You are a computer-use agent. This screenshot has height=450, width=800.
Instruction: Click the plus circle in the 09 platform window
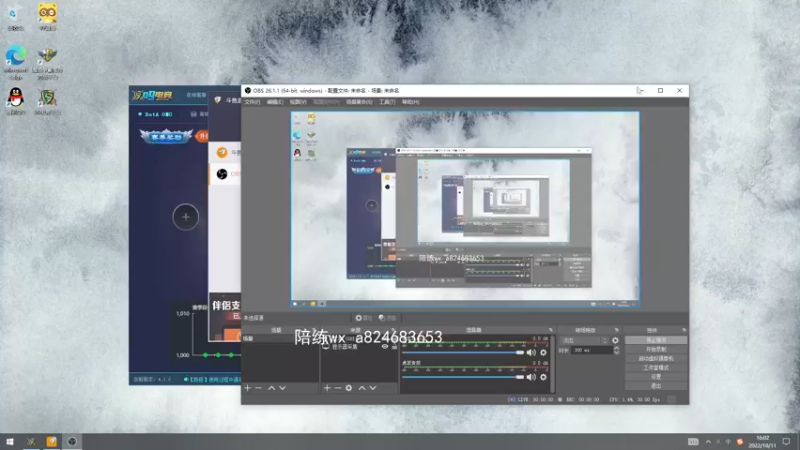[x=186, y=217]
